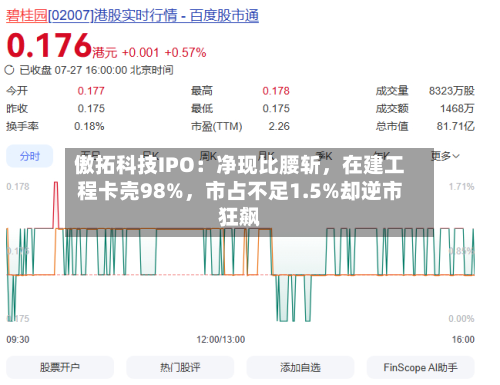Click the 市盈(TTM) value 2.26
Viewport: 500px width, 385px height.
(279, 126)
